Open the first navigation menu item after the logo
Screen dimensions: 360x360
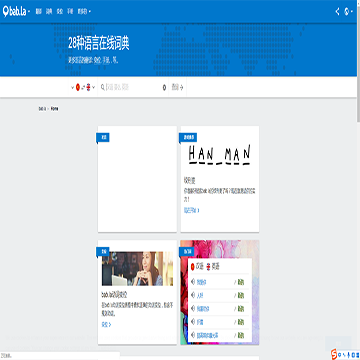[39, 12]
